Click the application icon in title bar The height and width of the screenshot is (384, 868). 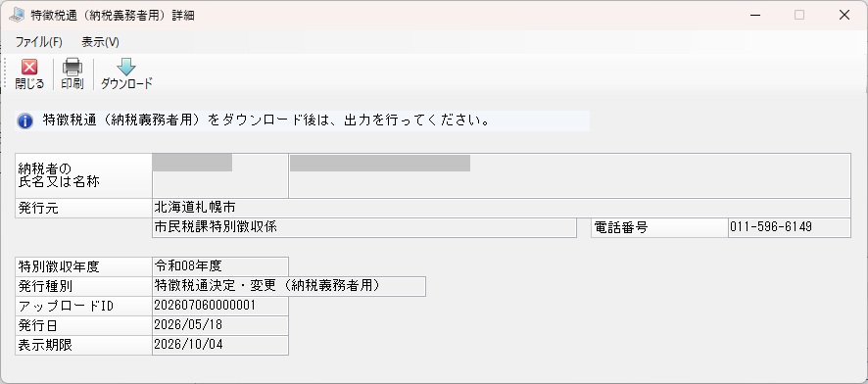16,15
